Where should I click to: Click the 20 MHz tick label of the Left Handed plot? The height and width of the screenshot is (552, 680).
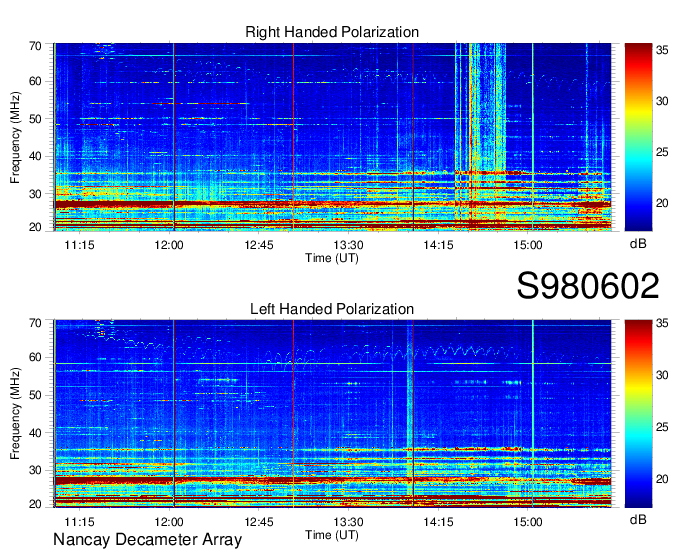(35, 504)
